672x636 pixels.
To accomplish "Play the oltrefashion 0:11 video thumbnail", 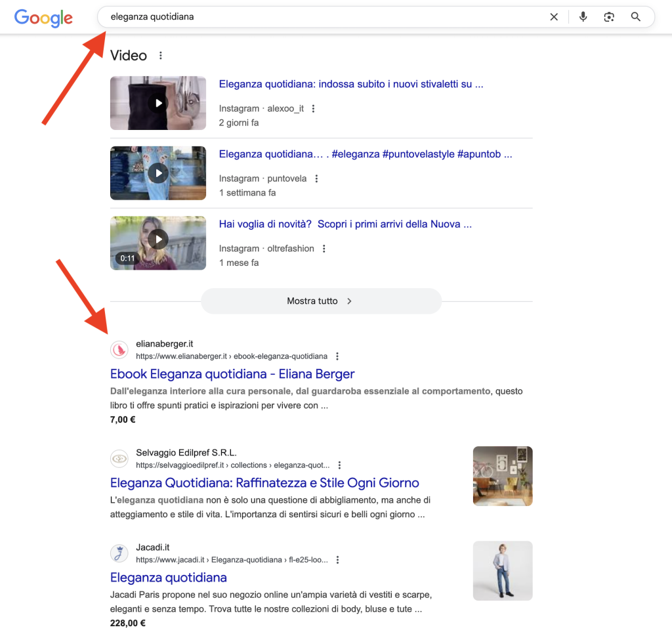I will [x=158, y=243].
